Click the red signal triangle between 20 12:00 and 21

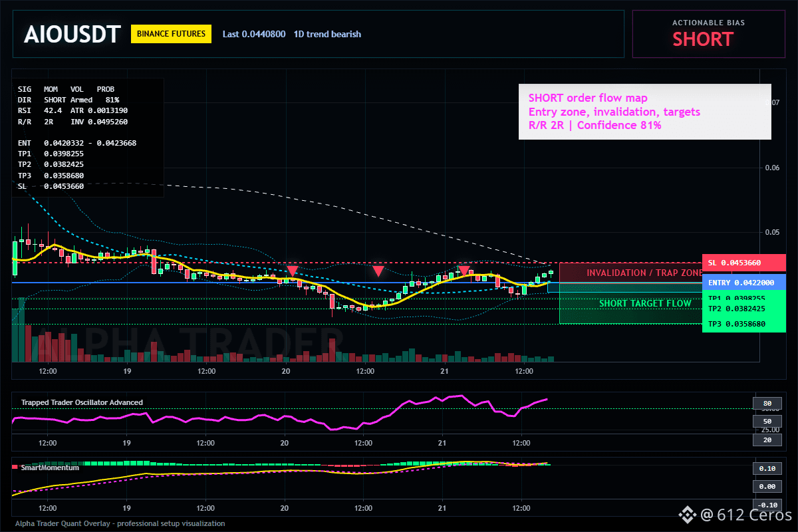378,271
